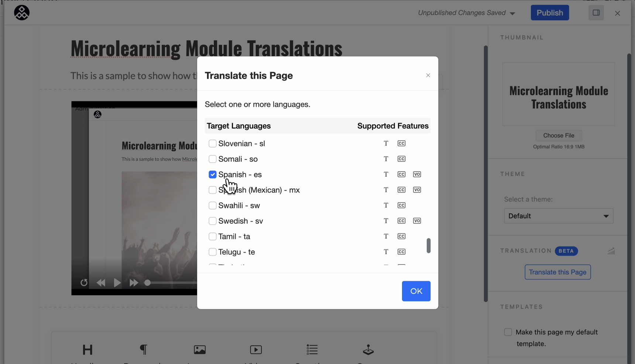This screenshot has width=635, height=364.
Task: Check the Swahili - sw language
Action: pyautogui.click(x=213, y=205)
